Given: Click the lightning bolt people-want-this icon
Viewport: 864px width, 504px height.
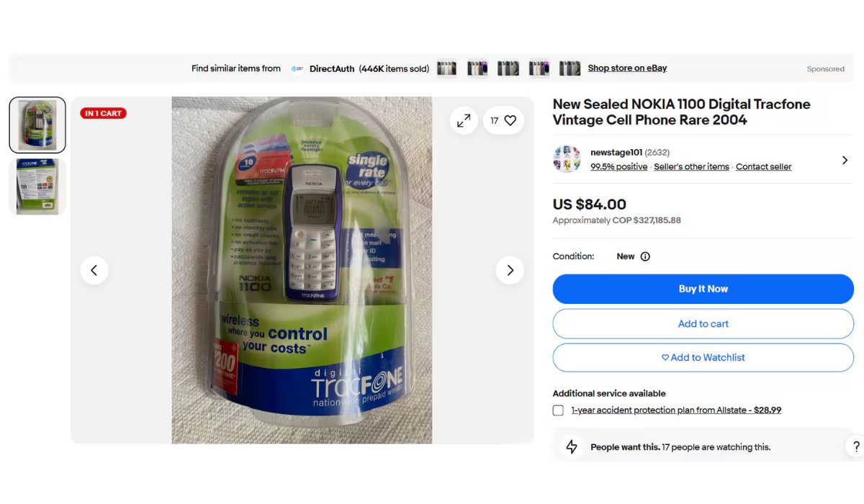Looking at the screenshot, I should pos(571,446).
